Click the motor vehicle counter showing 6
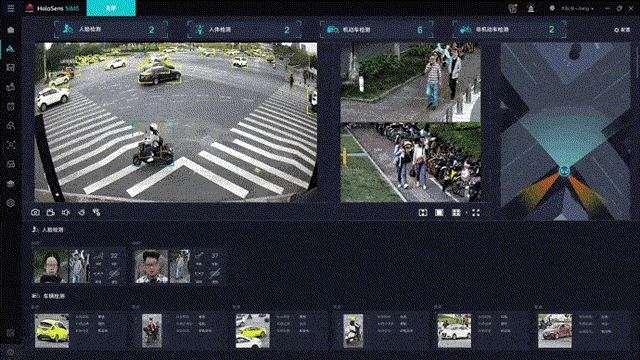Image resolution: width=640 pixels, height=360 pixels. coord(377,30)
